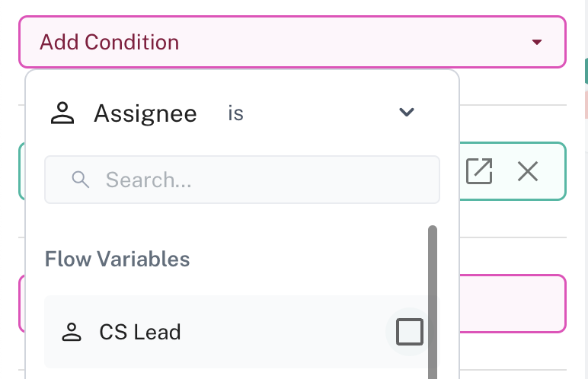The width and height of the screenshot is (588, 379).
Task: Click the Add Condition box's pink border
Action: pyautogui.click(x=305, y=17)
